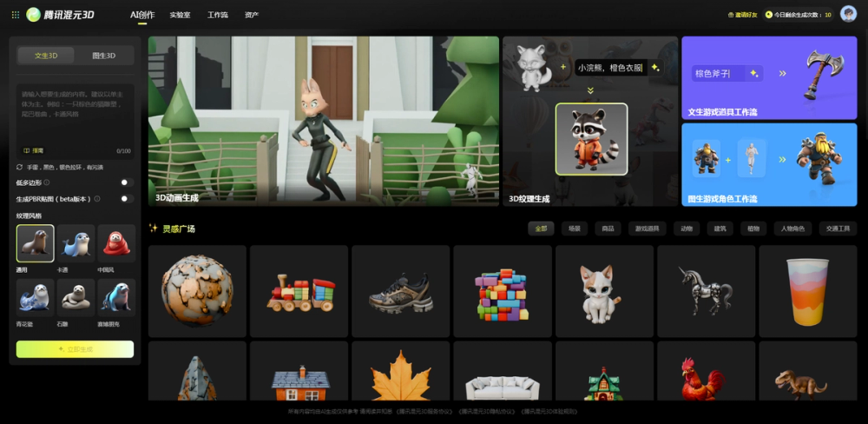The image size is (868, 424).
Task: Filter gallery by 交通工具
Action: [x=838, y=229]
